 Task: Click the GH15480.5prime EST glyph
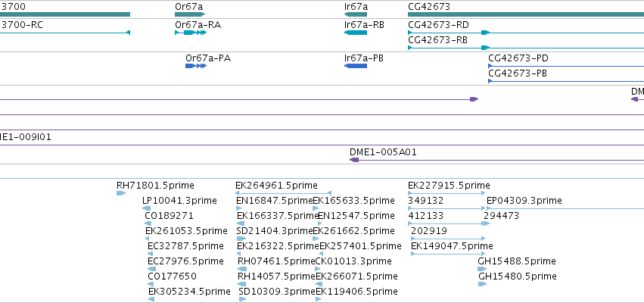tap(483, 284)
